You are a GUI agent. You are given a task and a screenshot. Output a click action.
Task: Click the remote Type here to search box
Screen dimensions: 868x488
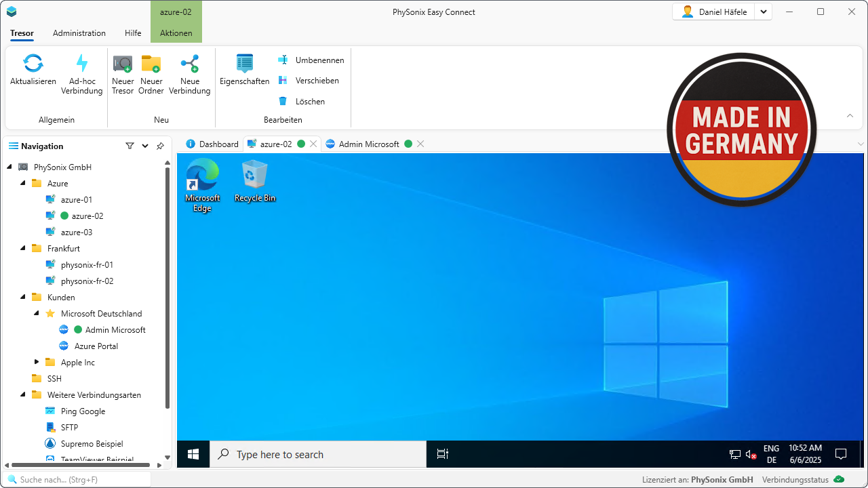318,454
